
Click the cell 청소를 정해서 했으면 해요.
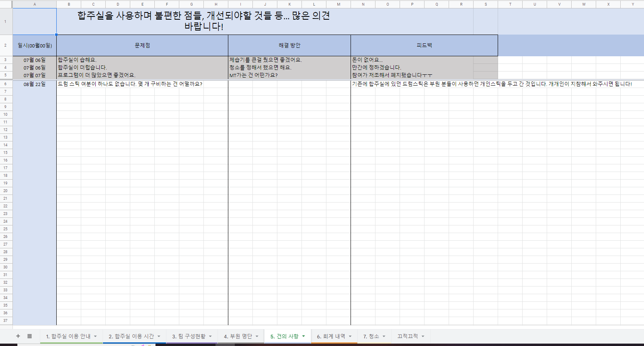289,68
